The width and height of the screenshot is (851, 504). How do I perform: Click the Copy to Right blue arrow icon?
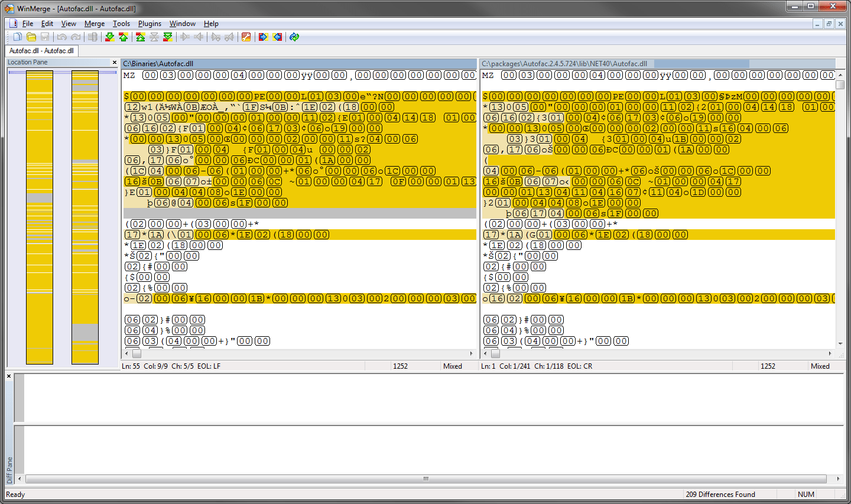pos(262,37)
